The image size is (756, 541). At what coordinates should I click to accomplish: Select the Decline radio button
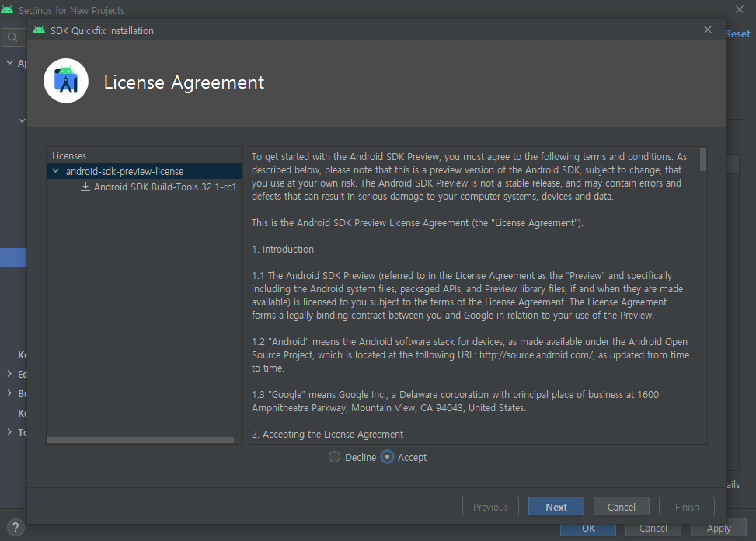(x=334, y=457)
